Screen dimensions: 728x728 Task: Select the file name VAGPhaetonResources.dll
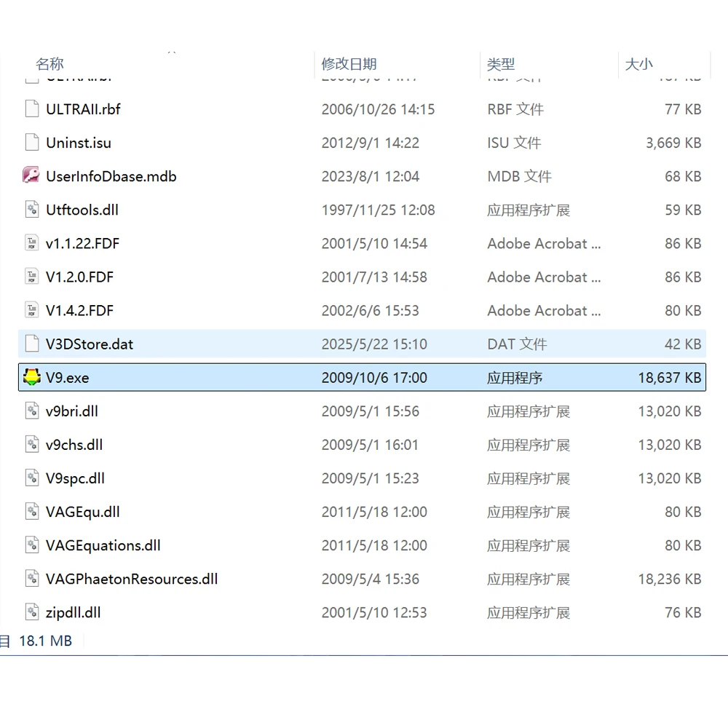tap(132, 579)
